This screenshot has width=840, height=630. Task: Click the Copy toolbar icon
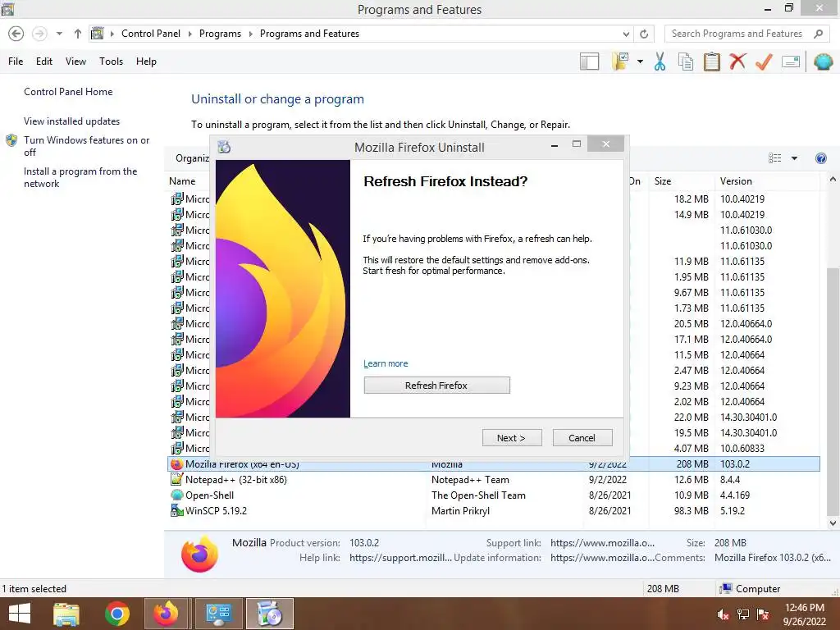(x=686, y=61)
